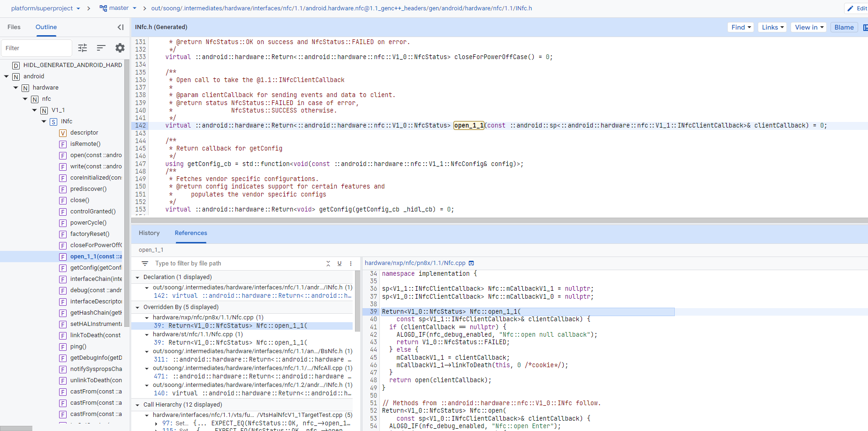Viewport: 868px width, 431px height.
Task: Open the Find dropdown
Action: tap(740, 27)
